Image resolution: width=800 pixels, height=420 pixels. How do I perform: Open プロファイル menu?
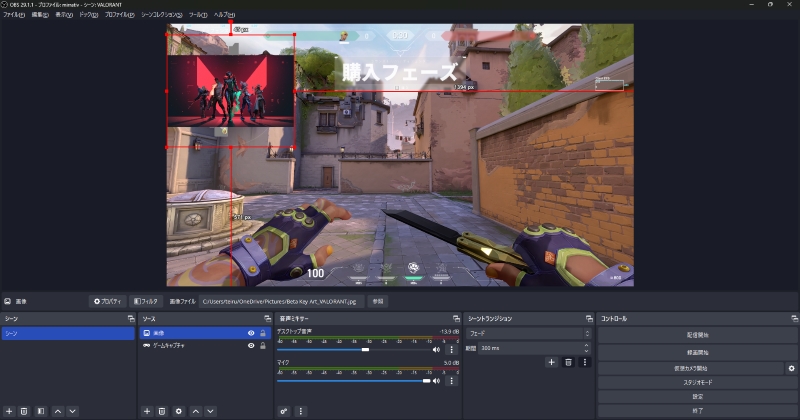[x=119, y=15]
